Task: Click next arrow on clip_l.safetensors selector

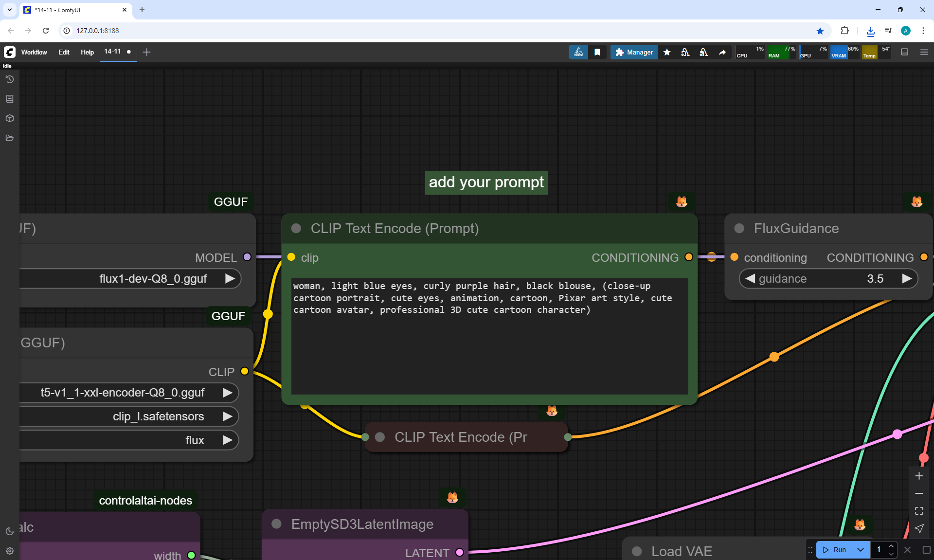Action: [x=227, y=416]
